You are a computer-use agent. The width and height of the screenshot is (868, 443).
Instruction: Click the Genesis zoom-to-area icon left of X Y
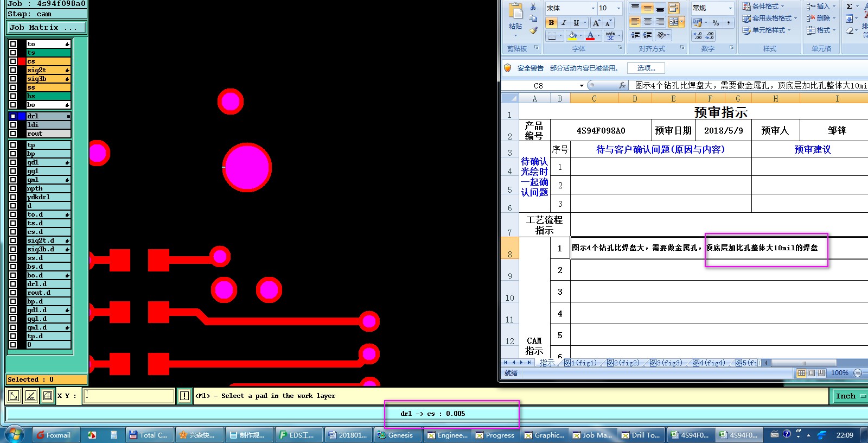click(14, 396)
